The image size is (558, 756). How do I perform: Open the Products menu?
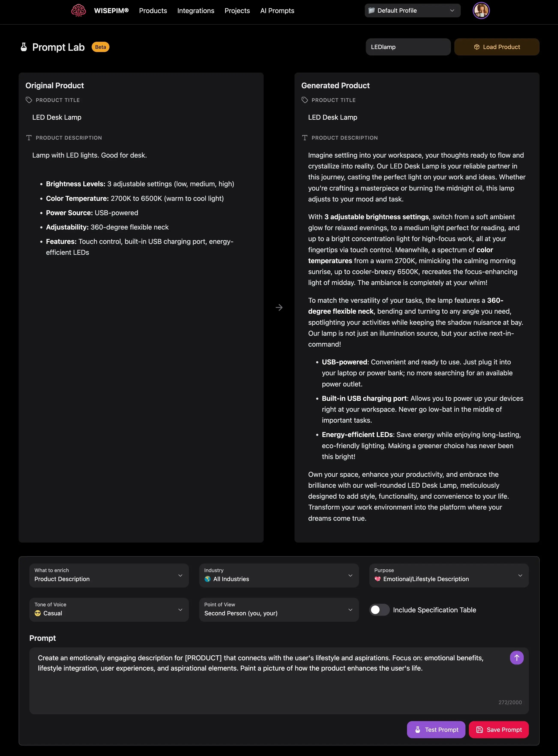153,11
